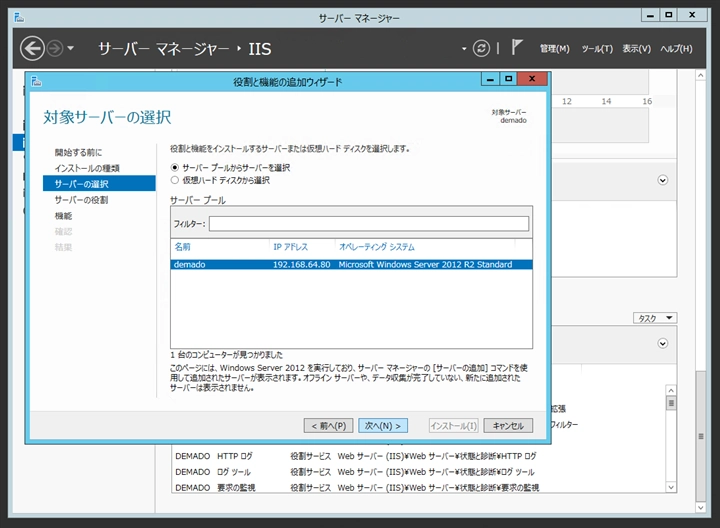Open the notifications flag icon
Image resolution: width=720 pixels, height=528 pixels.
(x=517, y=47)
